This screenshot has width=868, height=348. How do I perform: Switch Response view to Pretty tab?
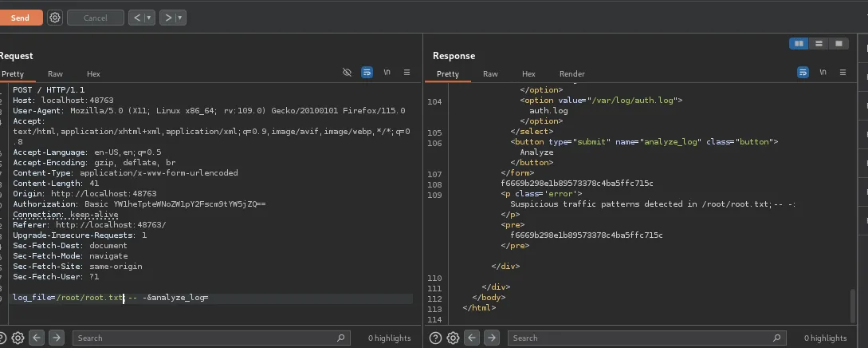[448, 73]
